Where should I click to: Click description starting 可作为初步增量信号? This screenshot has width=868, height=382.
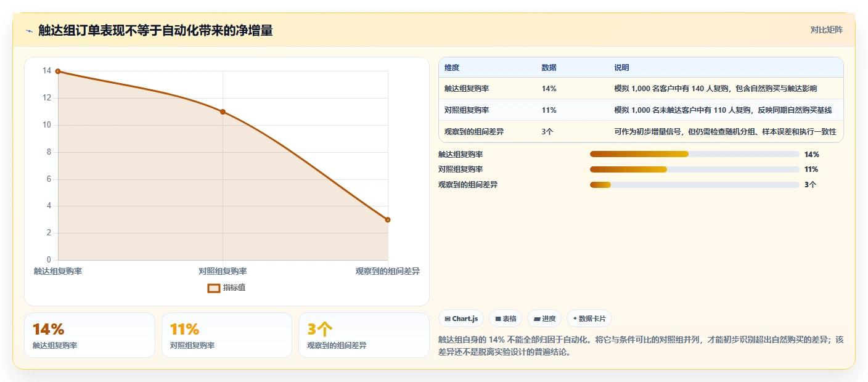click(725, 132)
